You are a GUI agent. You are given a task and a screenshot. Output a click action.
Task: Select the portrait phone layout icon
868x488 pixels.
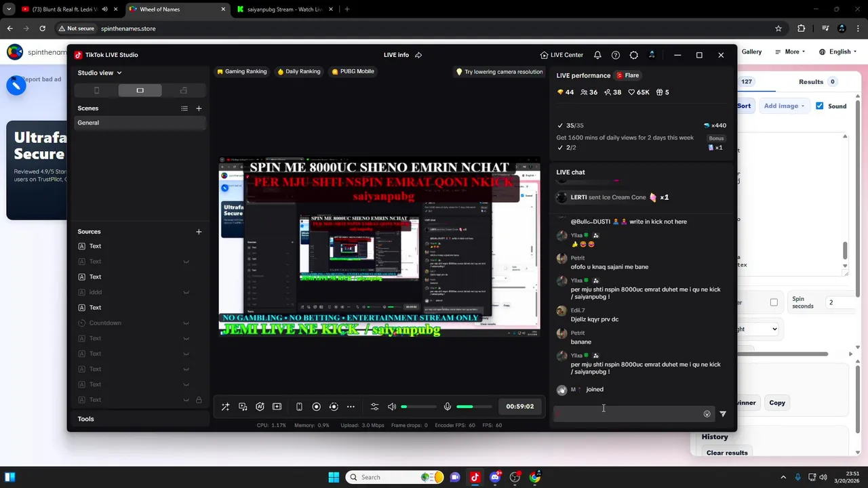(x=96, y=90)
